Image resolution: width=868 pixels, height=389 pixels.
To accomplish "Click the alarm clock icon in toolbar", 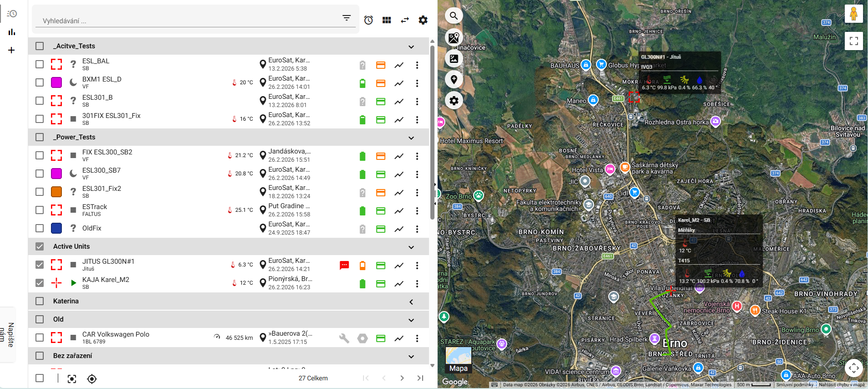I will click(368, 20).
